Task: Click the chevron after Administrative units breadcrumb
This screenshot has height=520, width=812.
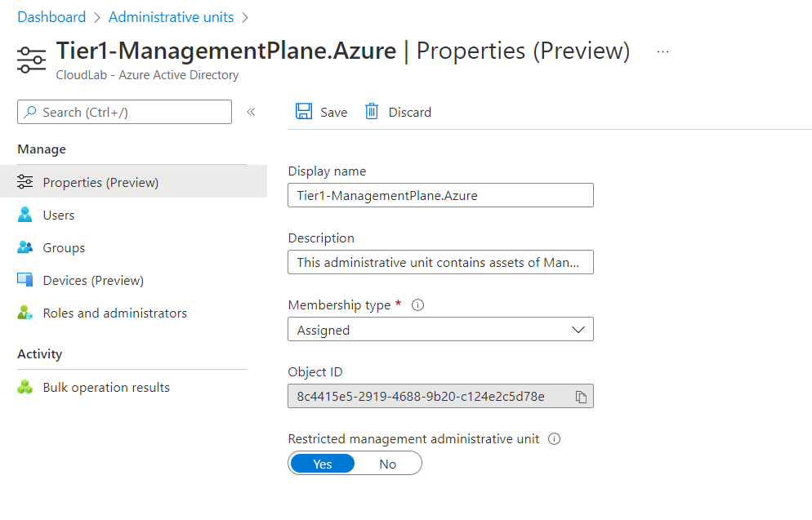Action: click(245, 18)
